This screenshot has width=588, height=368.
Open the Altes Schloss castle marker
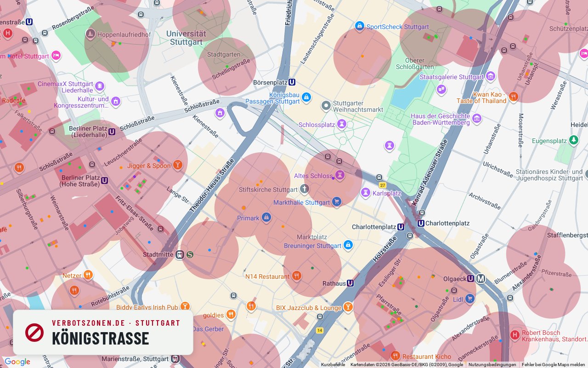tap(340, 175)
